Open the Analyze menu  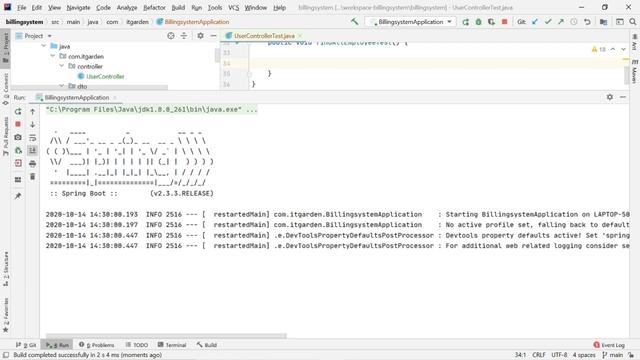(127, 7)
